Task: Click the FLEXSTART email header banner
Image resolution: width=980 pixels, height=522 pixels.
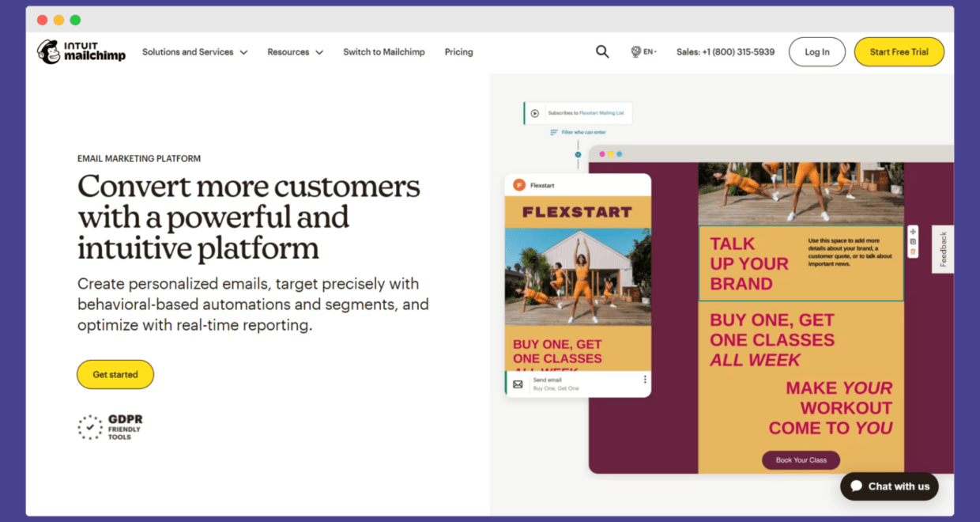Action: [x=578, y=212]
